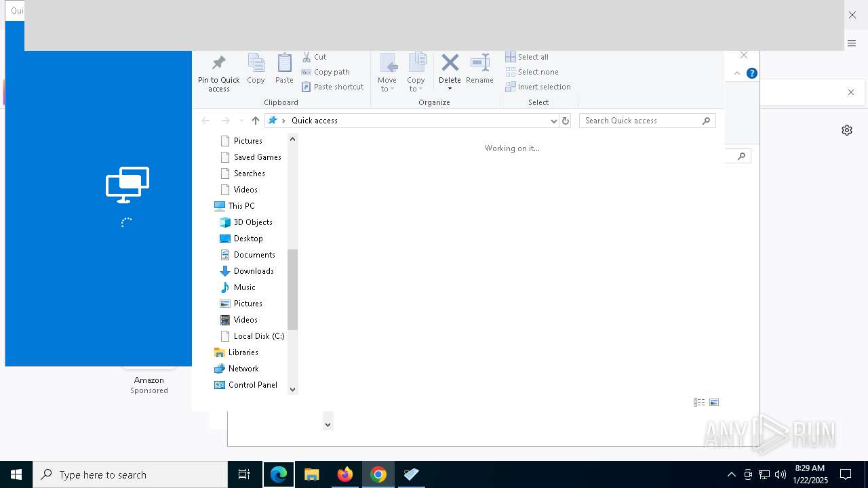Select Network in navigation pane
Screen dimensions: 868x488
(x=236, y=369)
